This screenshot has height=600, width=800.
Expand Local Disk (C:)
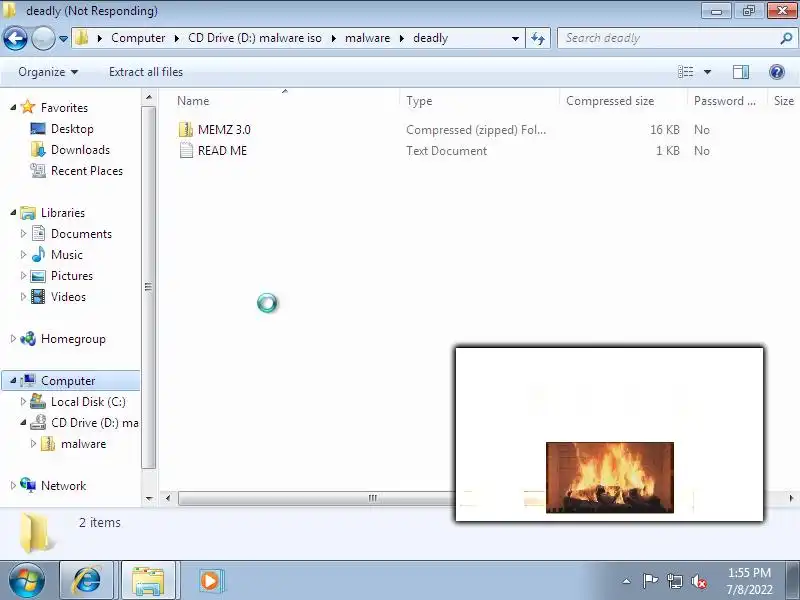point(23,402)
